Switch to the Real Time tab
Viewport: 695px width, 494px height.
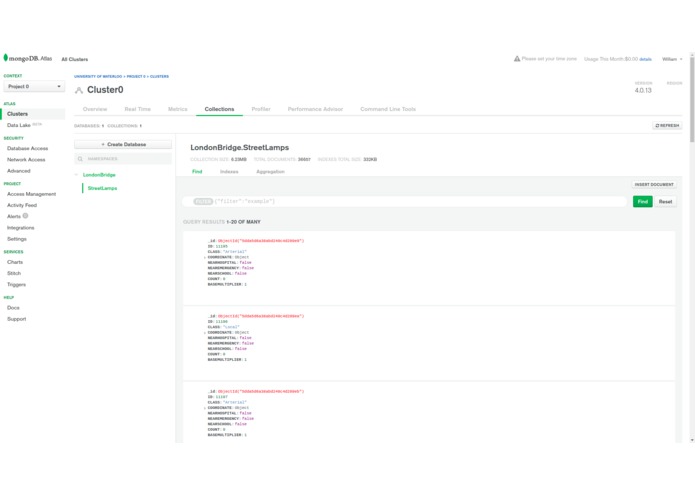(x=137, y=109)
